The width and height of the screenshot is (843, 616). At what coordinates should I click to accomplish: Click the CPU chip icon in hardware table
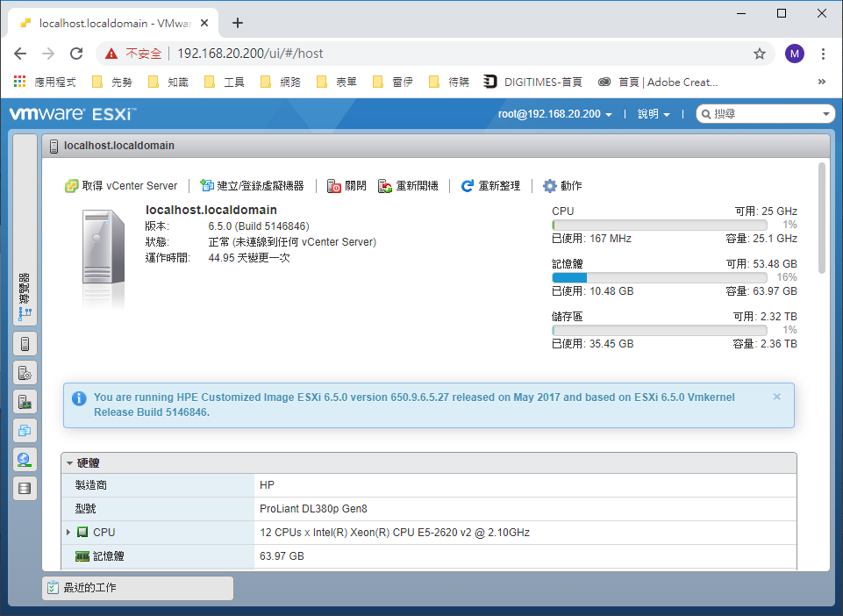(82, 532)
